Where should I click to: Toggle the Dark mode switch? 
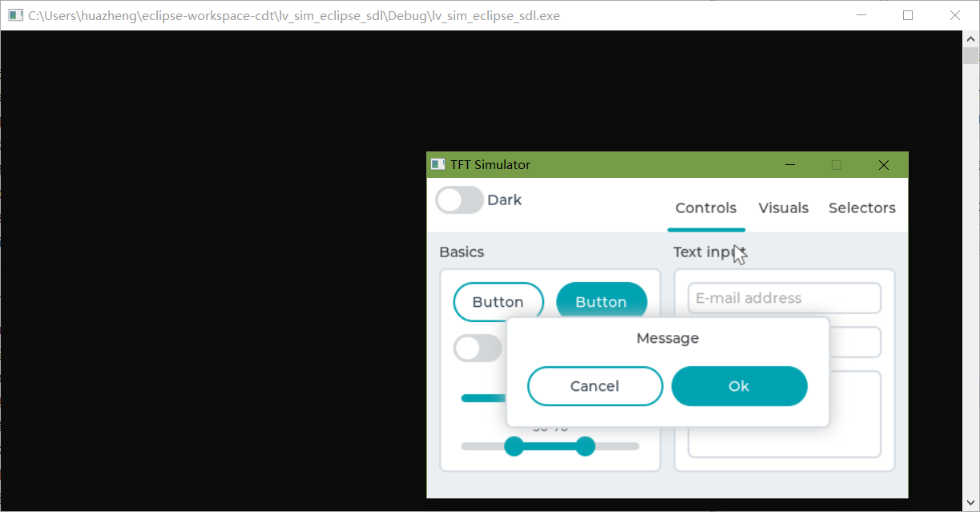pyautogui.click(x=458, y=200)
